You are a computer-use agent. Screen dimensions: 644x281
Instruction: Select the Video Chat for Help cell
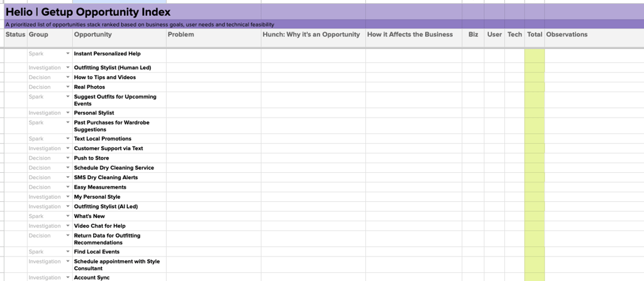tap(119, 226)
